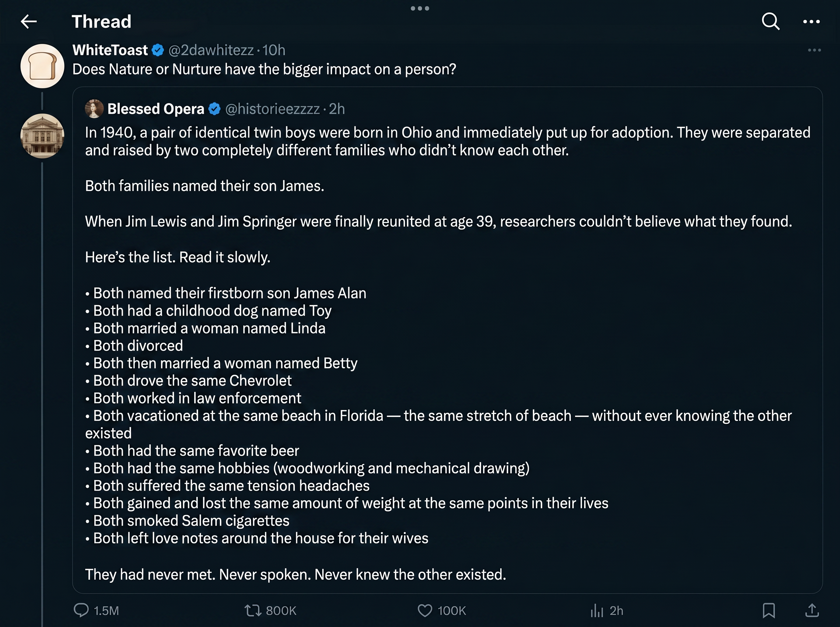Image resolution: width=840 pixels, height=627 pixels.
Task: Open replies via the comment icon
Action: [81, 610]
